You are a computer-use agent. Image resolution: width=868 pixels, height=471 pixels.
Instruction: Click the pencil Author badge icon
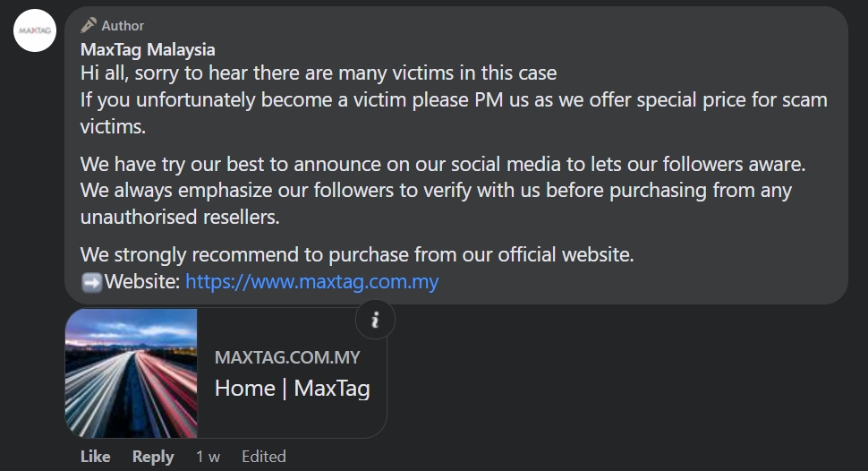pos(89,25)
